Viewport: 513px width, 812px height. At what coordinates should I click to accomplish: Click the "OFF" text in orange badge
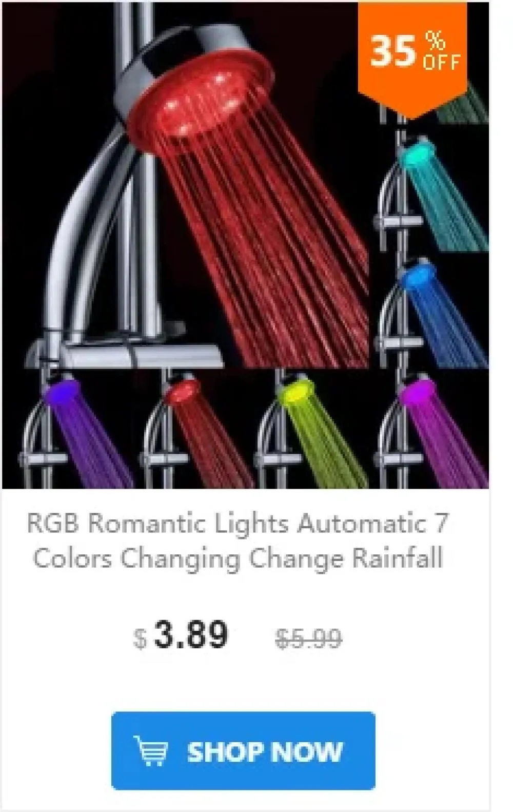pyautogui.click(x=441, y=62)
